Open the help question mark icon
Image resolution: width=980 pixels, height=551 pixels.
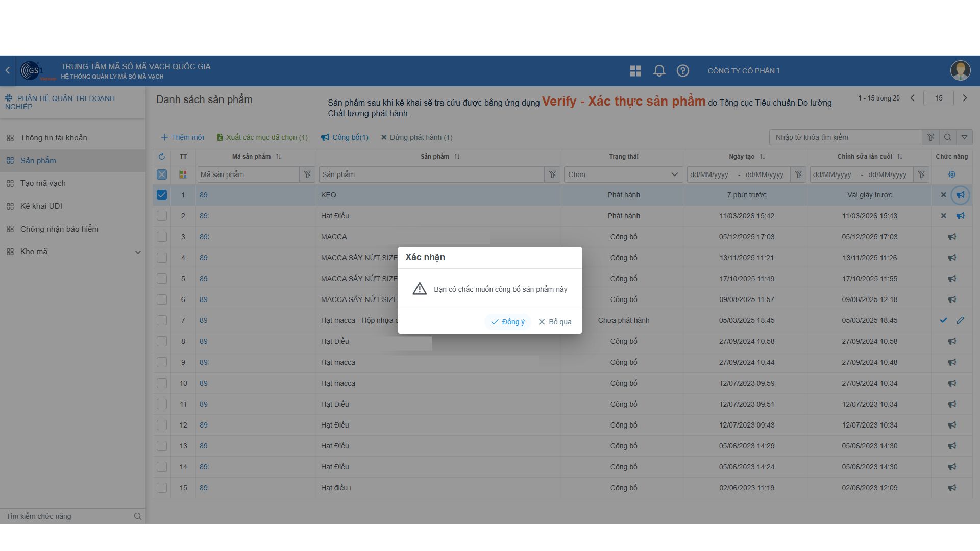point(682,71)
